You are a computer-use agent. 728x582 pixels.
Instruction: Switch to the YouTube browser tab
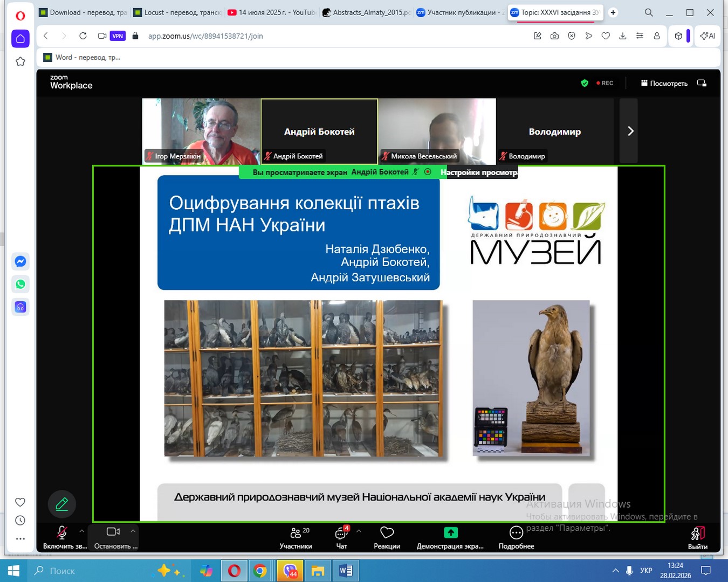[271, 12]
